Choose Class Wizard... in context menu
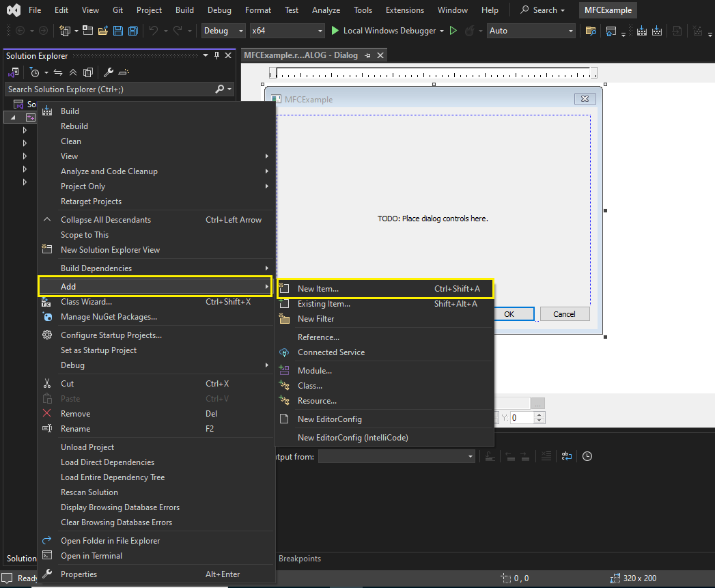Screen dimensions: 715x588 (x=86, y=302)
